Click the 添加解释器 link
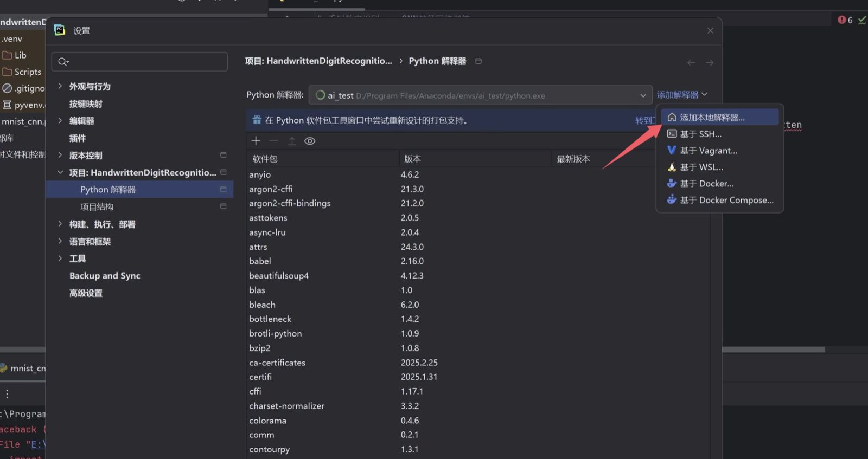This screenshot has width=868, height=459. point(682,95)
